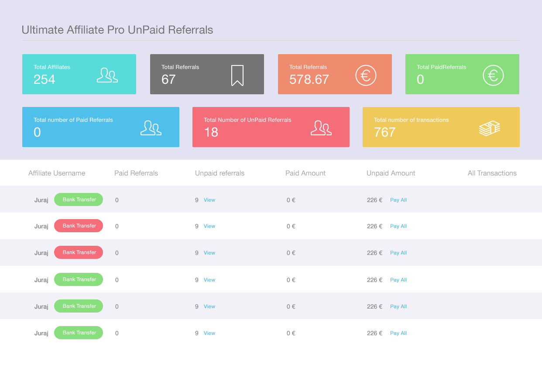
Task: Click the euro icon in Total PaidReferrals card
Action: (x=493, y=76)
